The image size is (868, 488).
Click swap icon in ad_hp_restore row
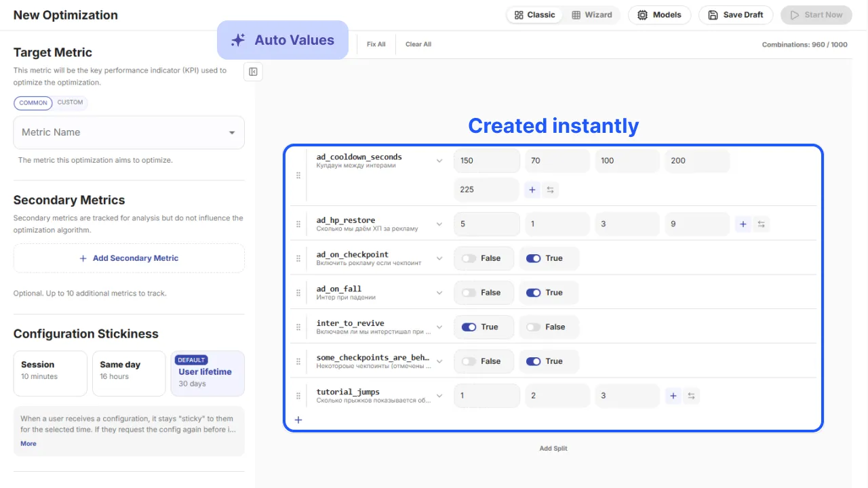coord(762,224)
